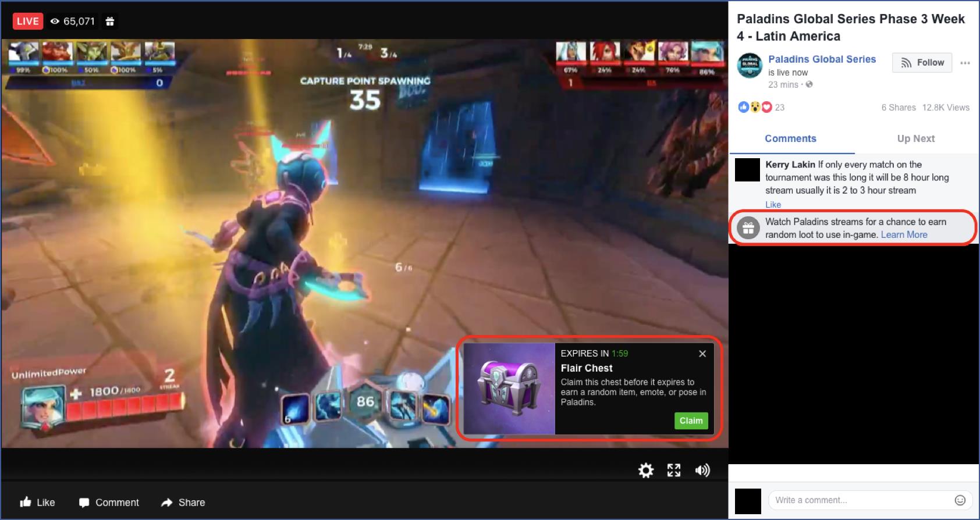Share the live stream
Screen dimensions: 980x520
coord(183,503)
